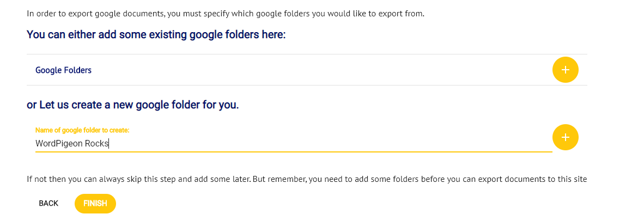Click the plus icon beside Google Folders

pos(565,70)
